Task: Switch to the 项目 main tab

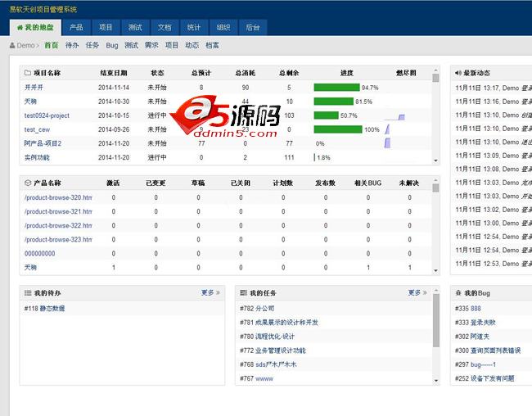Action: click(x=106, y=27)
